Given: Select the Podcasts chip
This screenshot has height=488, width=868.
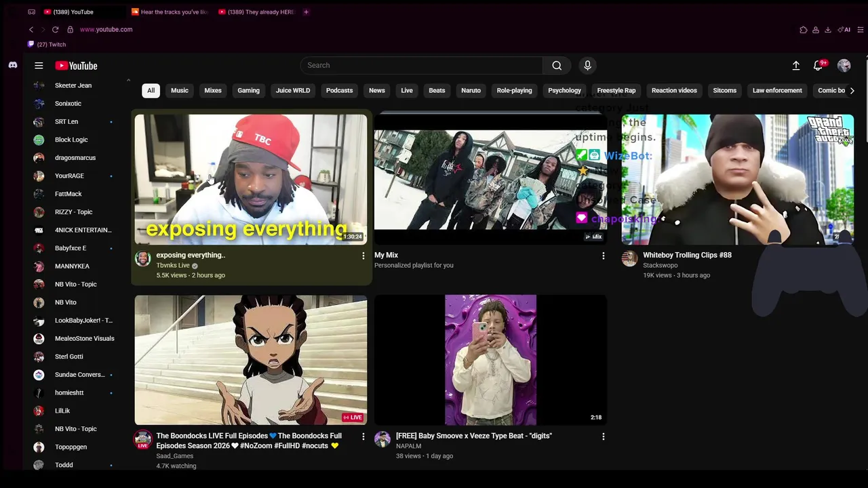Looking at the screenshot, I should pyautogui.click(x=339, y=90).
